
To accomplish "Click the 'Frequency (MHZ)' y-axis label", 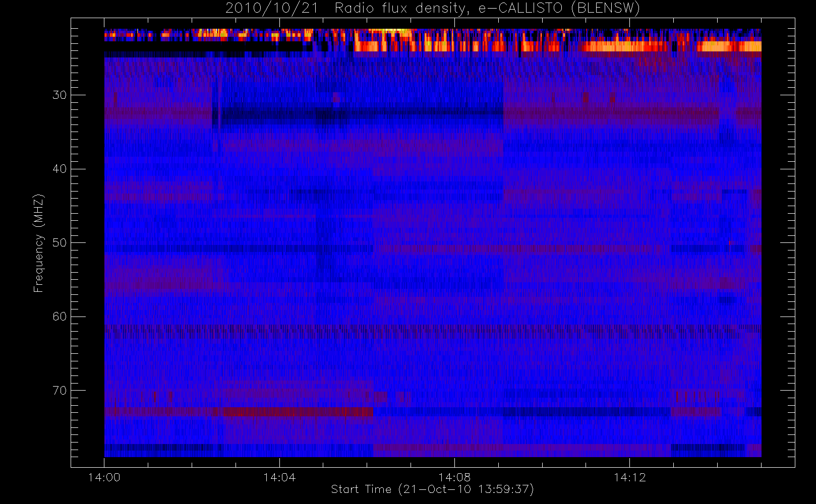I will pyautogui.click(x=38, y=243).
